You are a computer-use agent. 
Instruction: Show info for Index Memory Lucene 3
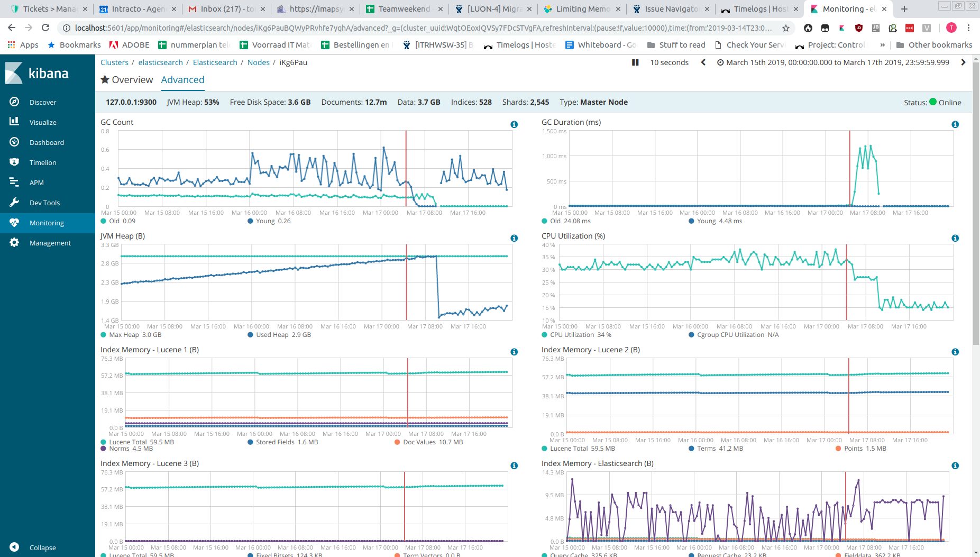pos(514,465)
